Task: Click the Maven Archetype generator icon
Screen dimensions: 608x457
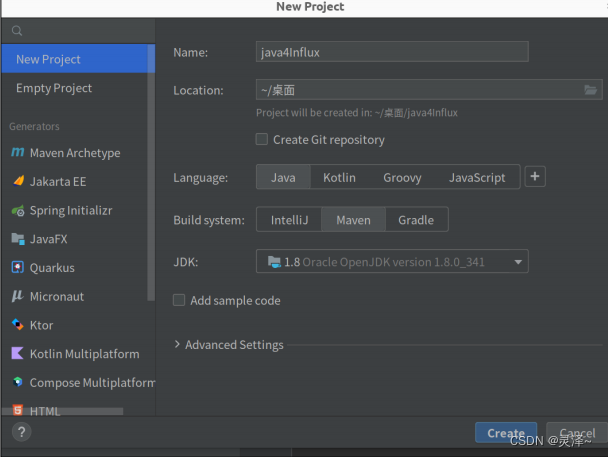Action: [18, 152]
